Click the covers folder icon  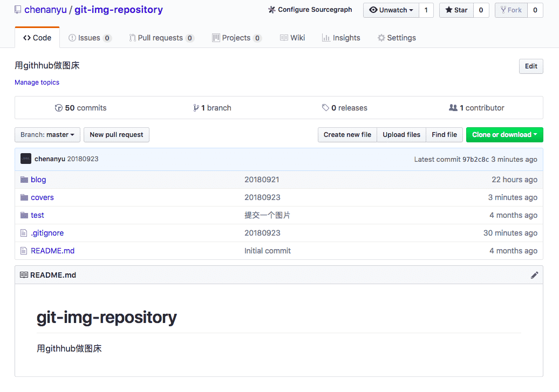coord(24,197)
